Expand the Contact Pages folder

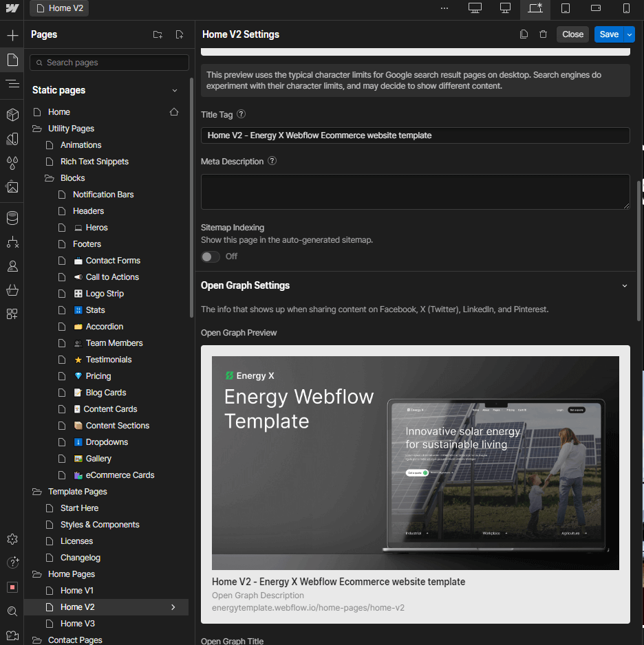point(37,640)
